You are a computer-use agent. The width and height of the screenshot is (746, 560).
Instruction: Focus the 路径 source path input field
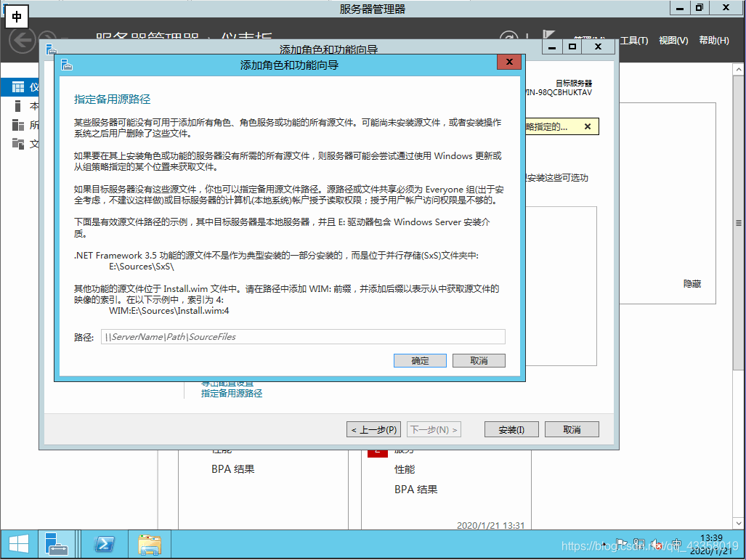pos(303,337)
